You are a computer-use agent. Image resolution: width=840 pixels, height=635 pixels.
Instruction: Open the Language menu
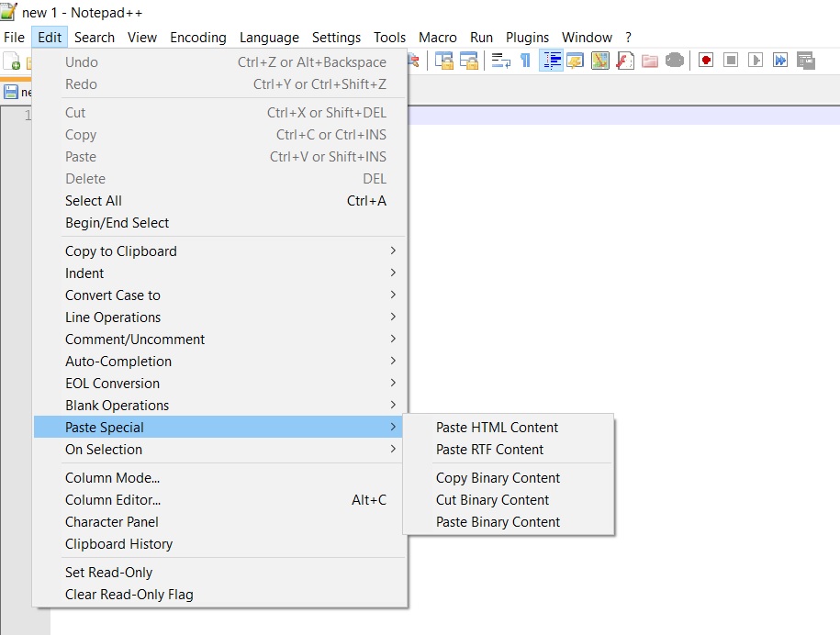269,38
